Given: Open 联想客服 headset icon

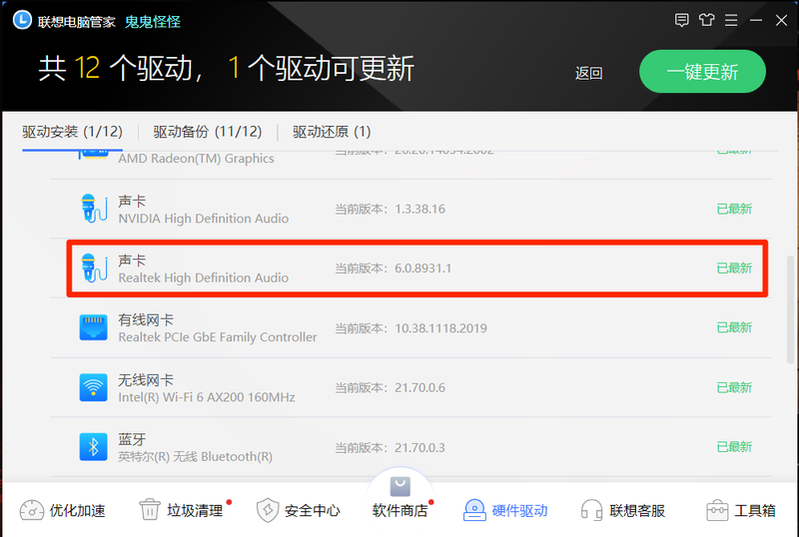Looking at the screenshot, I should pyautogui.click(x=592, y=510).
